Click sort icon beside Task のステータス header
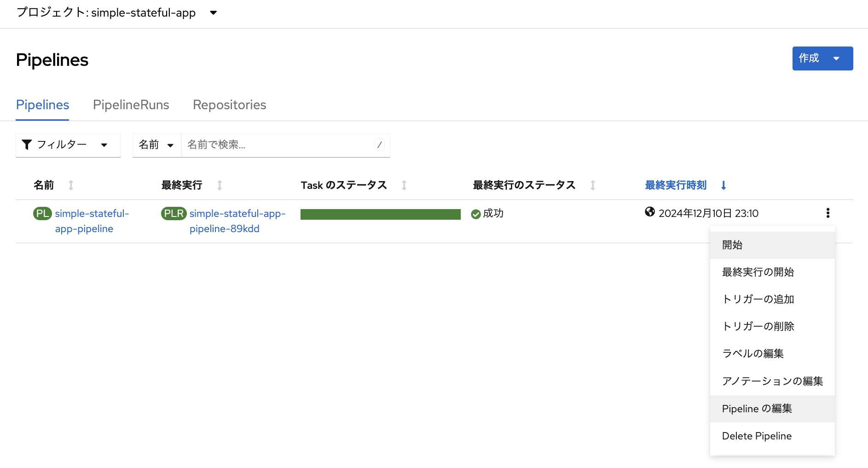The width and height of the screenshot is (868, 468). click(x=404, y=185)
